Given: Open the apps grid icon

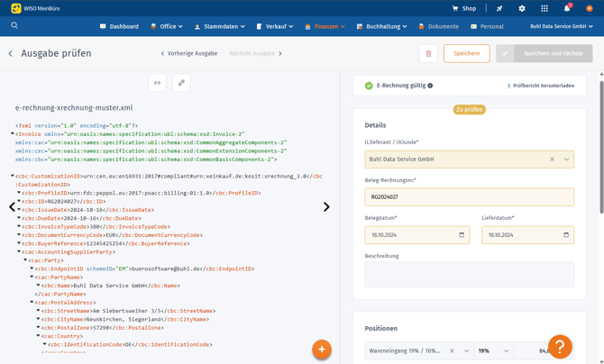Looking at the screenshot, I should (545, 8).
